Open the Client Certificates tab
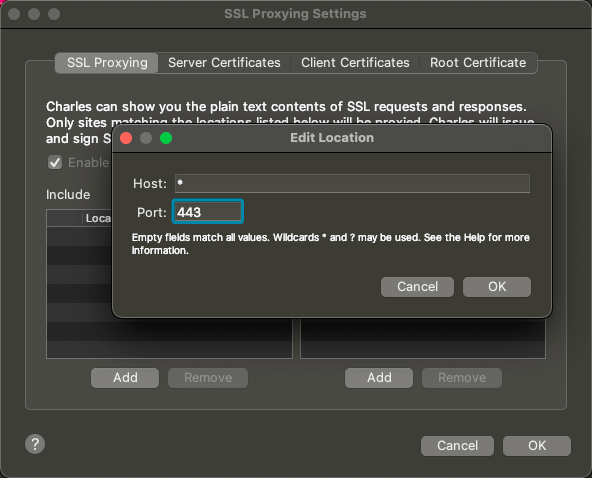The image size is (592, 478). pos(355,63)
